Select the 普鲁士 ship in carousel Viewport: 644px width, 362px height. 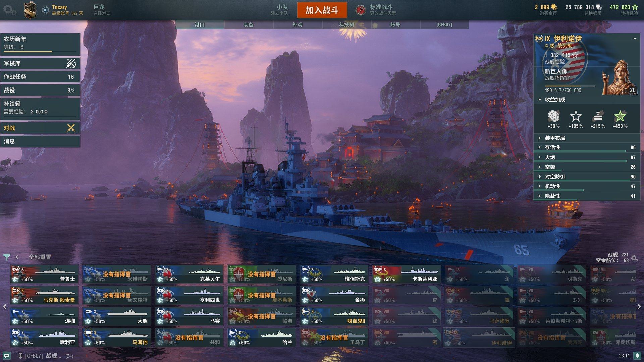pos(44,274)
